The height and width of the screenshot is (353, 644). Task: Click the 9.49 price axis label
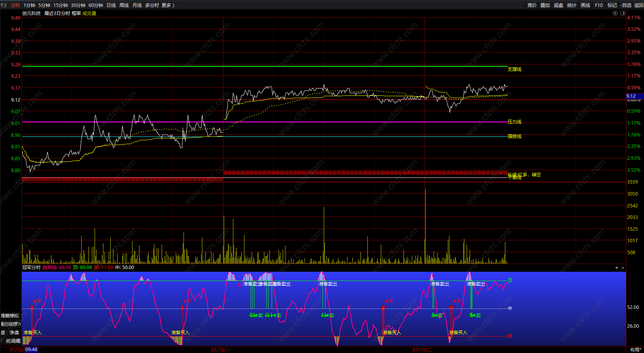[x=16, y=18]
